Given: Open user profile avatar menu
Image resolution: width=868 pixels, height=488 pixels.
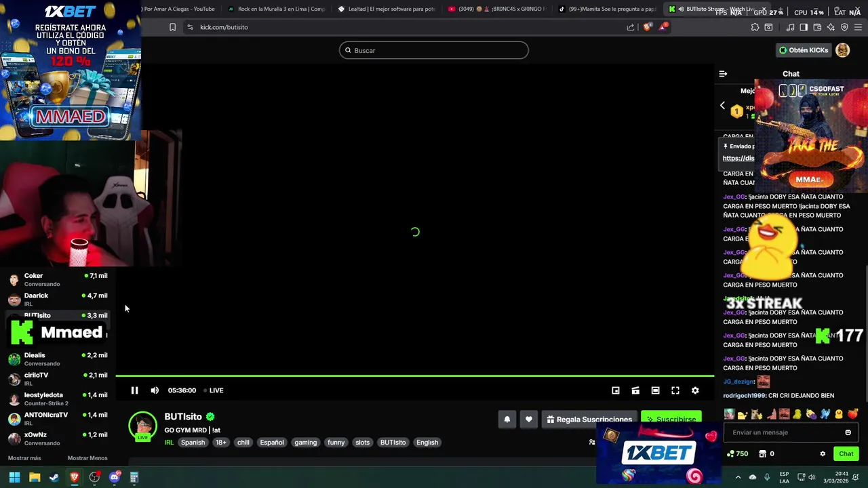Looking at the screenshot, I should [842, 50].
